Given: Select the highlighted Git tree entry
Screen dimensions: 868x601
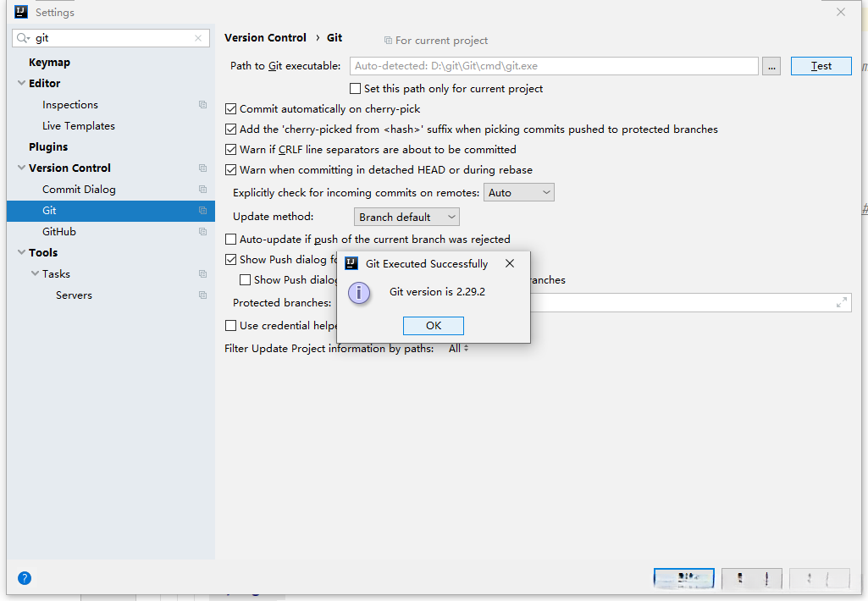Looking at the screenshot, I should [111, 210].
